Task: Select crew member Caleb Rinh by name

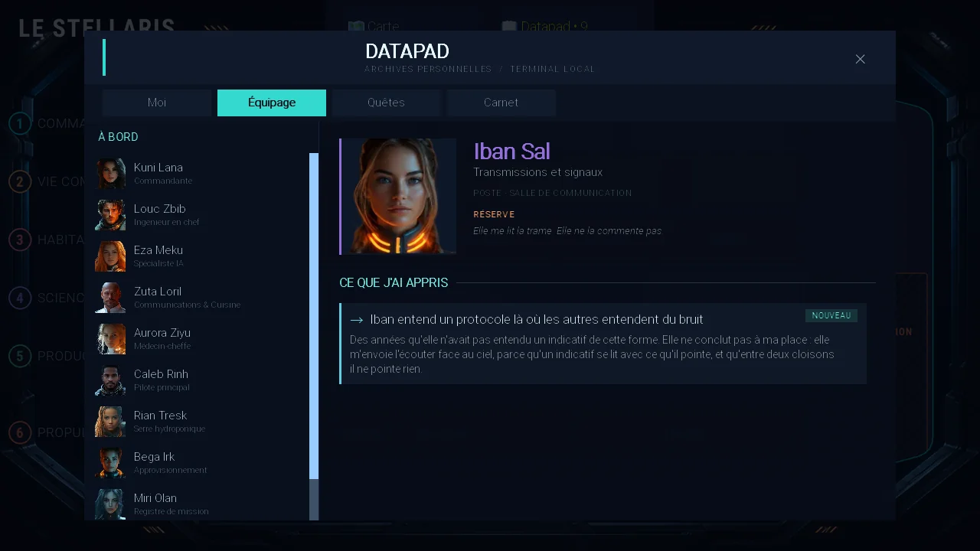Action: coord(161,374)
